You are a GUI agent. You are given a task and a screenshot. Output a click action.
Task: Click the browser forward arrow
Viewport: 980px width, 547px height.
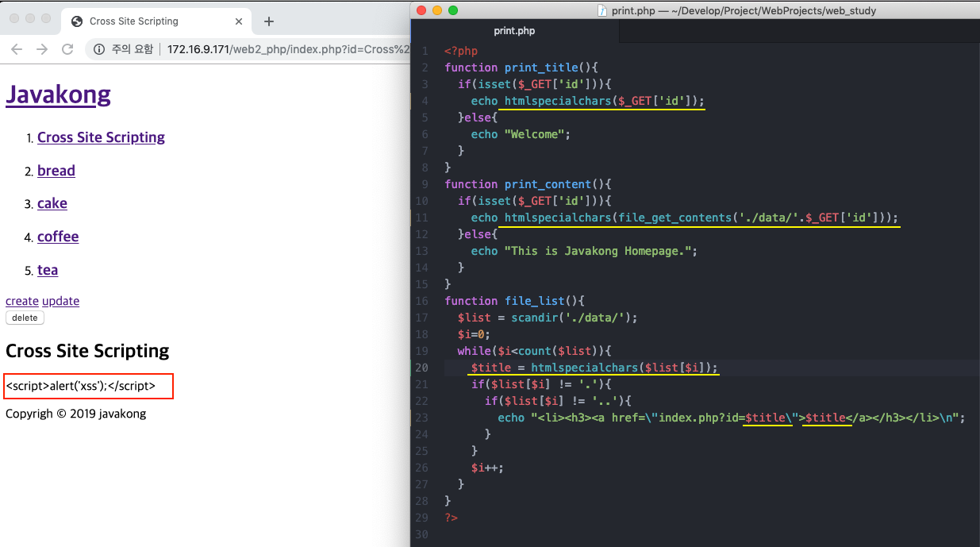[x=42, y=49]
